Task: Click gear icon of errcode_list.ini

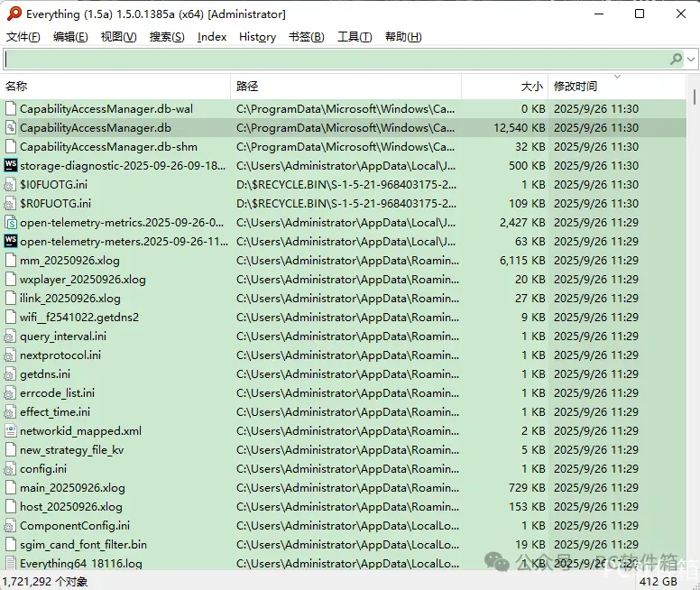Action: click(x=10, y=392)
